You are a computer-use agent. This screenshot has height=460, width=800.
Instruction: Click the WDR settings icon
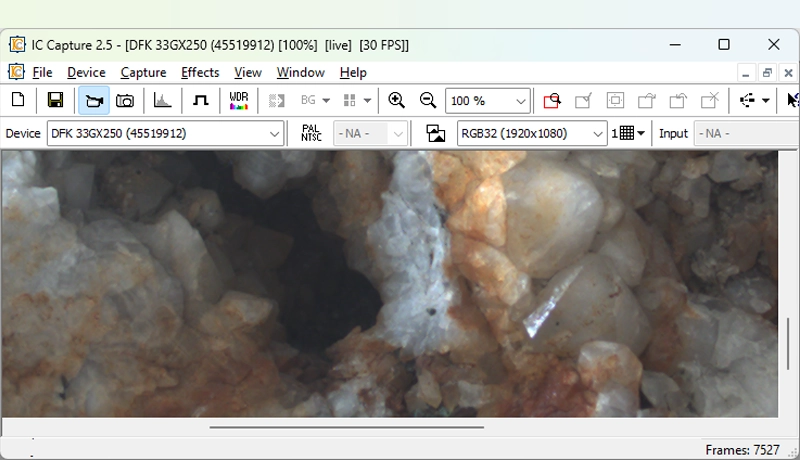239,100
